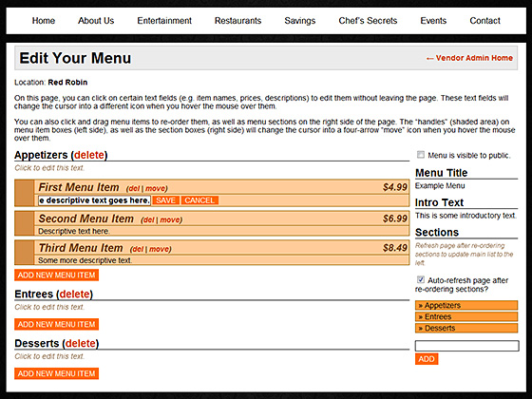Edit 'Descriptive text here.' description

[74, 232]
